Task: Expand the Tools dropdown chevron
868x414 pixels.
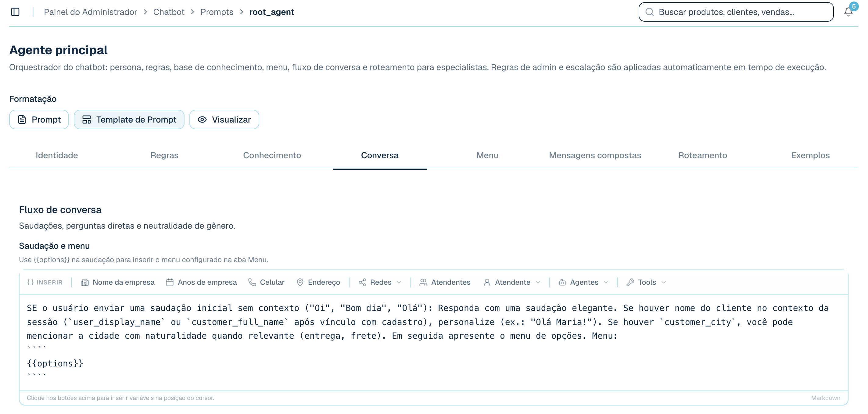Action: point(663,282)
